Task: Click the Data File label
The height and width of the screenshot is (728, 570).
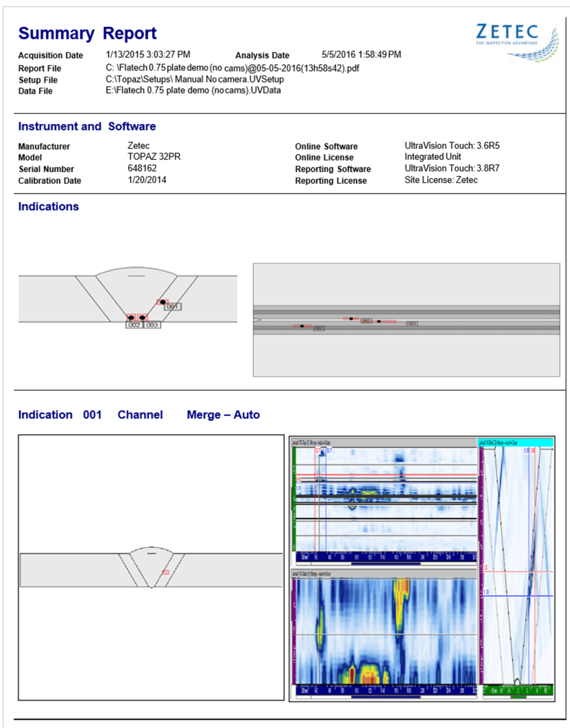Action: pos(36,92)
